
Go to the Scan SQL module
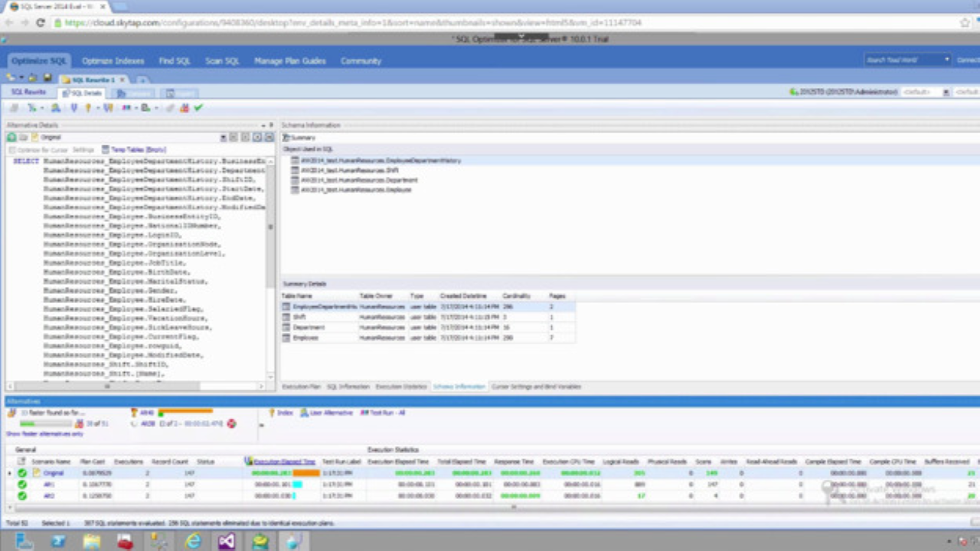[222, 61]
